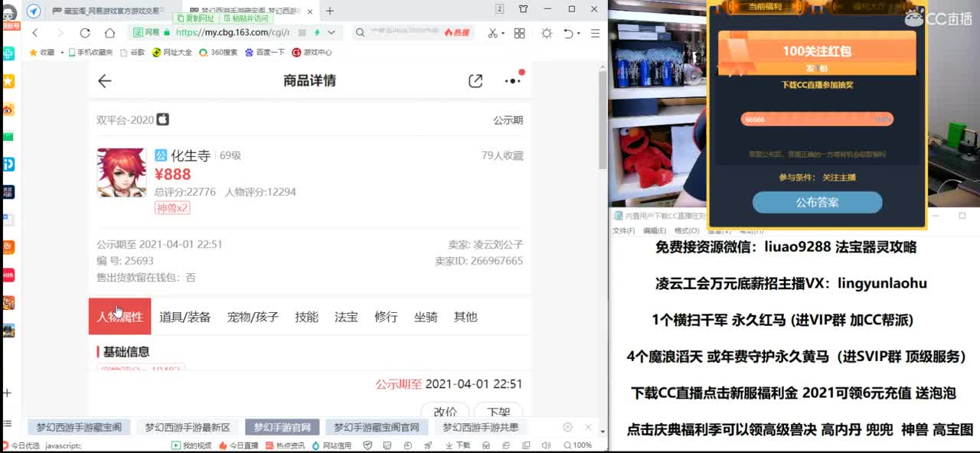
Task: Open quick links bar settings gear
Action: click(x=567, y=427)
